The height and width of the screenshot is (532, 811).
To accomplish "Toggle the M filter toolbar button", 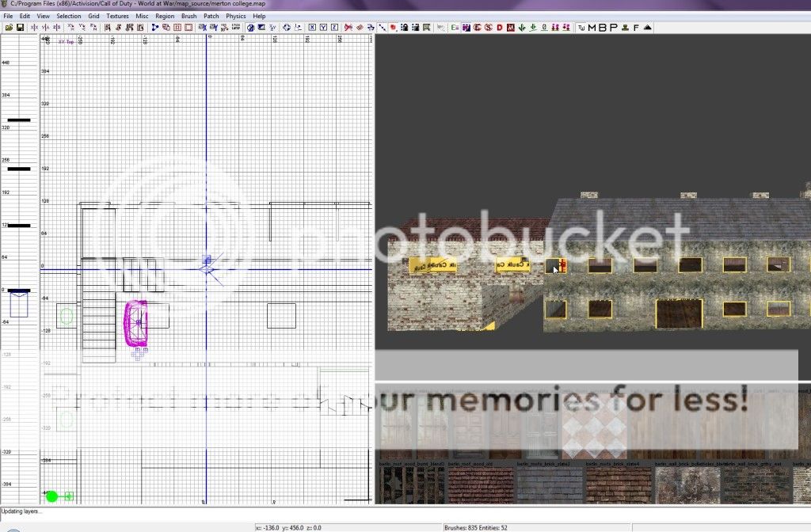I will tap(592, 28).
